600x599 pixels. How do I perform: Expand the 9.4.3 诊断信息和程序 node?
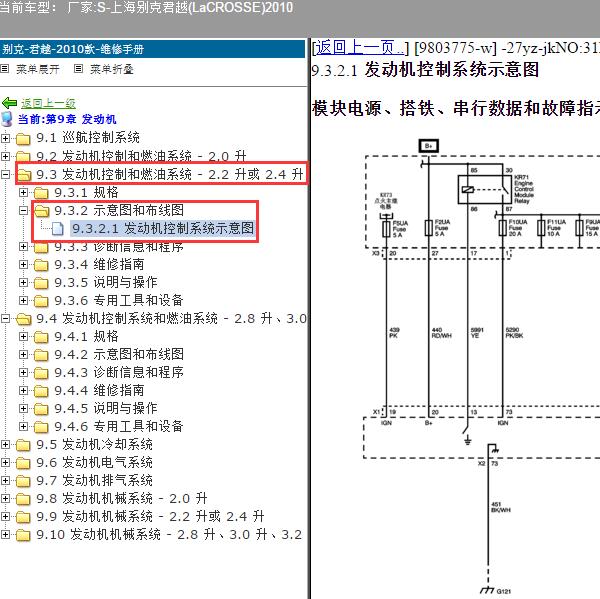23,372
